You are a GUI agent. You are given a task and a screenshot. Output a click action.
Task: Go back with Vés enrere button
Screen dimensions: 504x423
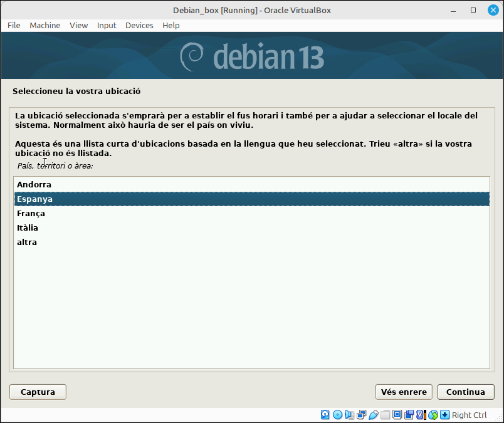404,392
